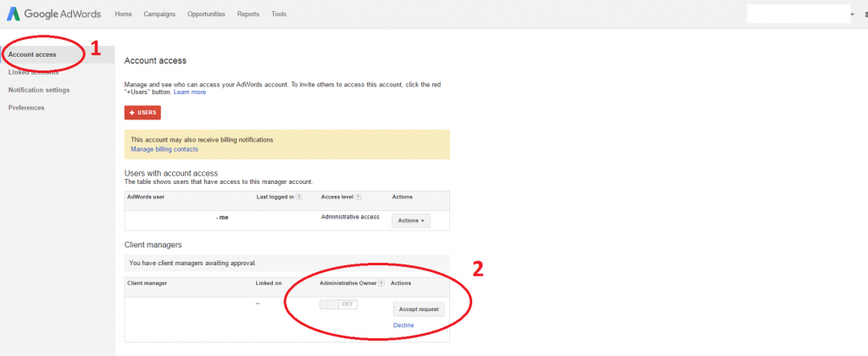Click the red +USERS button
This screenshot has width=868, height=356.
click(x=142, y=112)
